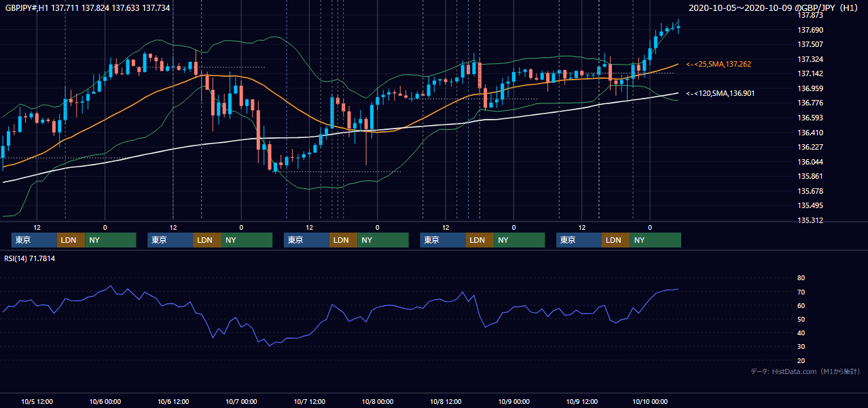This screenshot has height=408, width=868.
Task: Select the leftmost NY session block
Action: (x=111, y=240)
